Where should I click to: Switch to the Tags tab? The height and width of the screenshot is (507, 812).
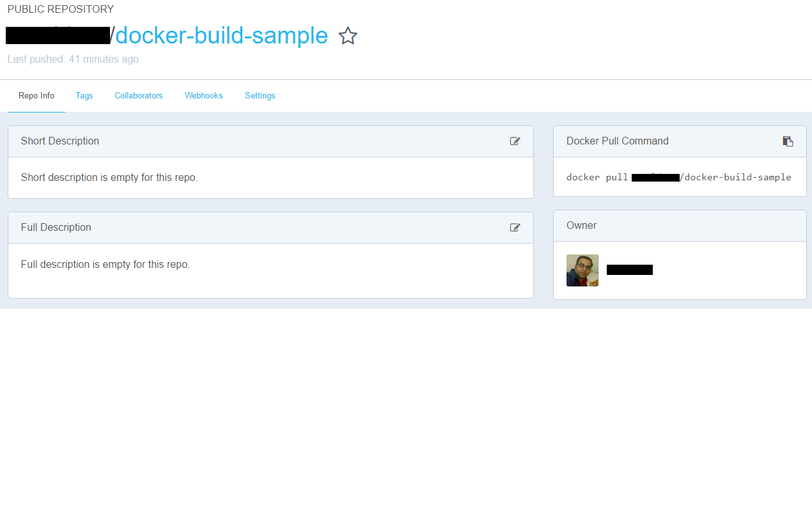click(84, 96)
